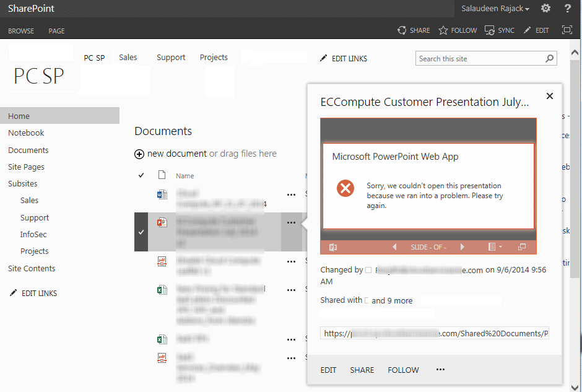Click the document URL field in the callout
This screenshot has height=392, width=582.
(x=433, y=333)
